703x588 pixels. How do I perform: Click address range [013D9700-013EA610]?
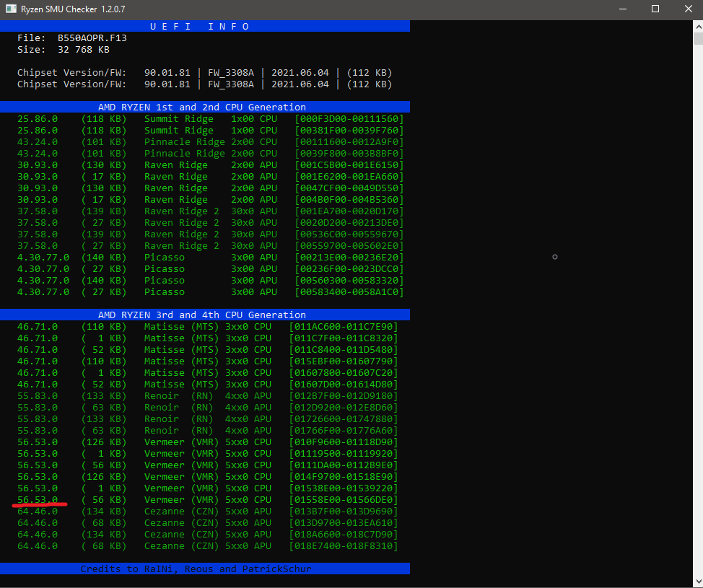(344, 524)
